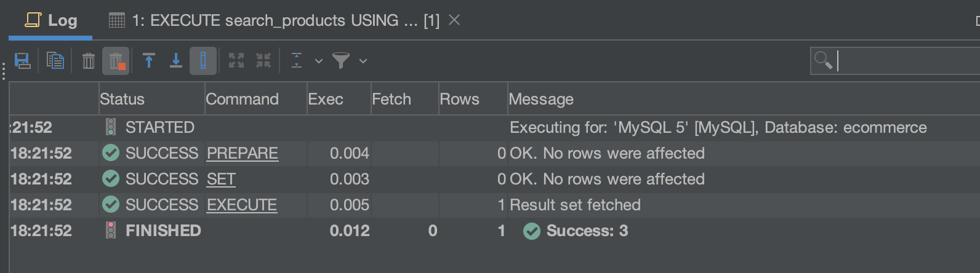Toggle the auto-scroll log button
Viewport: 980px width, 273px height.
coord(203,61)
